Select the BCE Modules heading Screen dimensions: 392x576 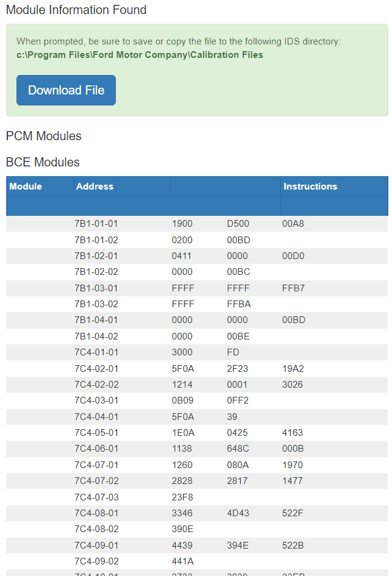[43, 162]
